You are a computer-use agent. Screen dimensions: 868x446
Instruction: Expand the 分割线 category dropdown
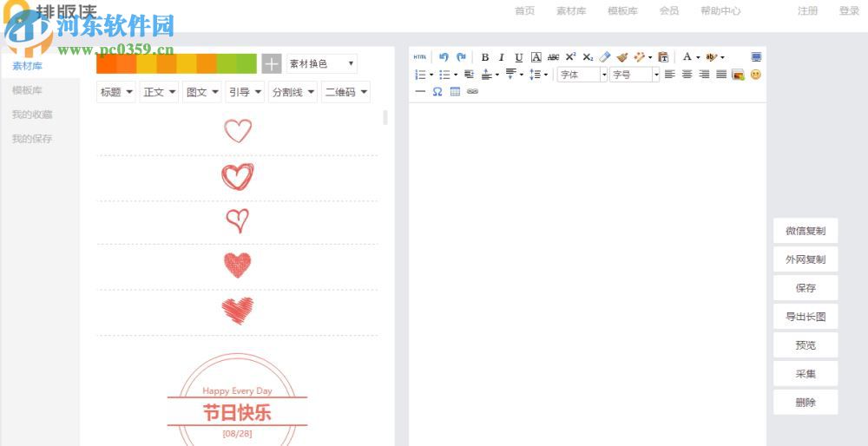point(293,92)
